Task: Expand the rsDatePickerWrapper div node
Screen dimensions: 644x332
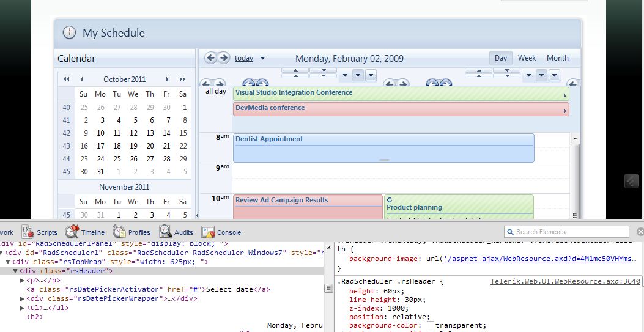Action: 22,298
